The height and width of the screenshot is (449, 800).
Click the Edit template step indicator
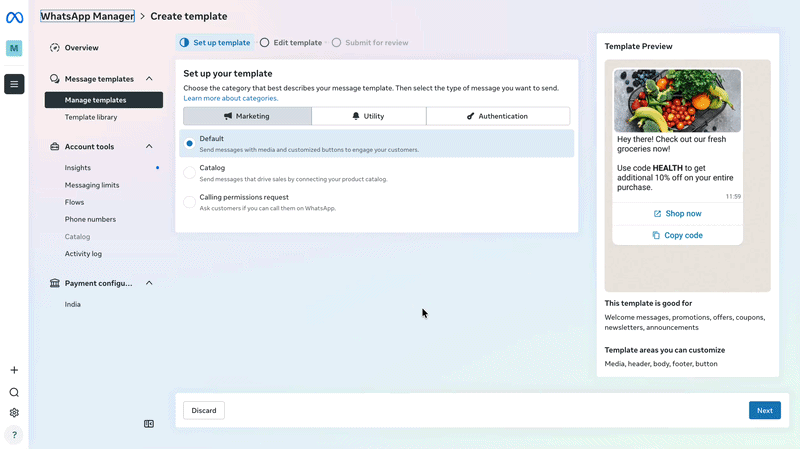point(291,43)
